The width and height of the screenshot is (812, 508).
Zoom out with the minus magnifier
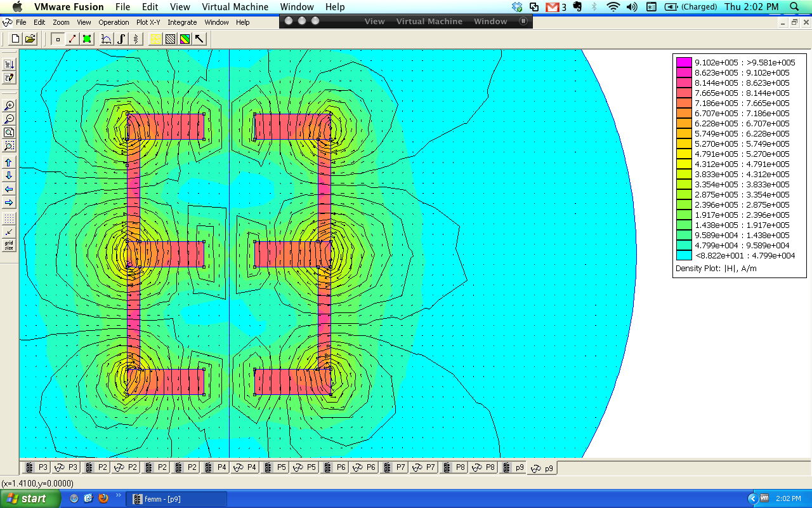point(9,119)
